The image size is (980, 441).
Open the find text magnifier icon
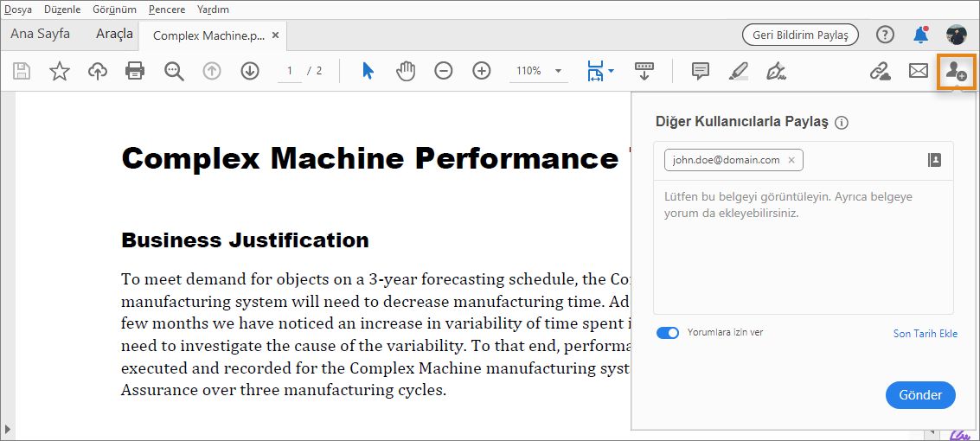[x=174, y=71]
